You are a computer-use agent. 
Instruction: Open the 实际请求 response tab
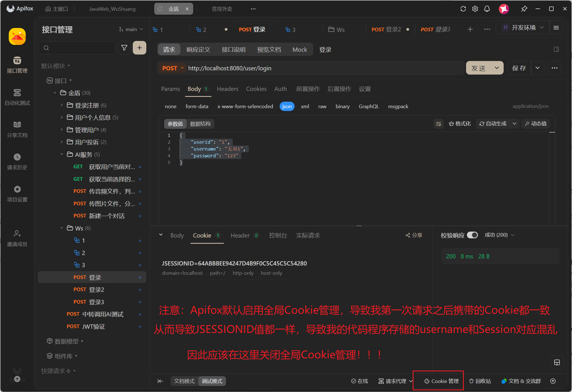pos(308,235)
